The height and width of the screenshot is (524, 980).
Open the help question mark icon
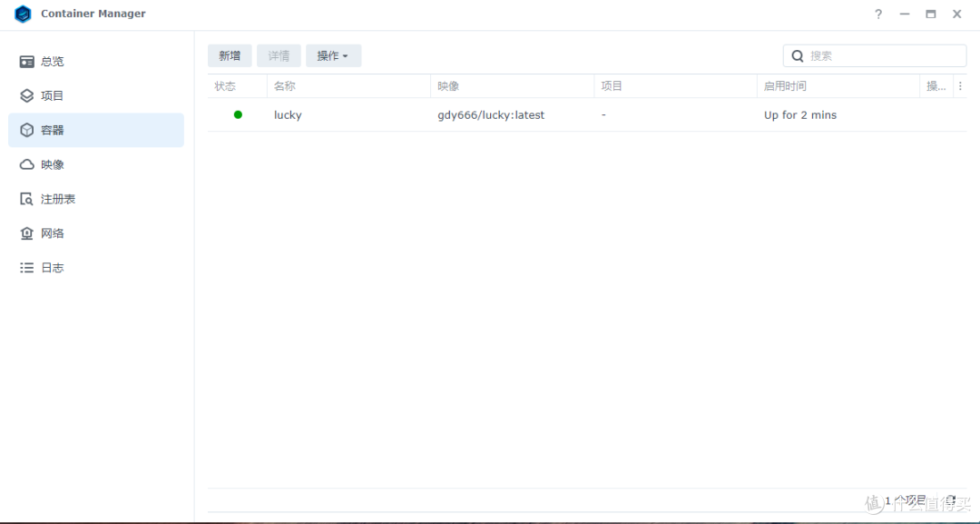coord(877,14)
